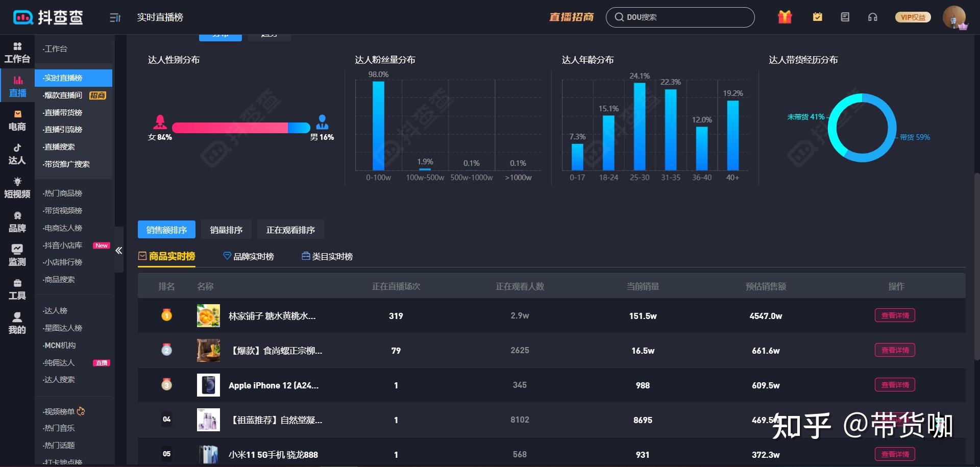Switch to 类目实时榜 tab
980x467 pixels.
[x=327, y=256]
